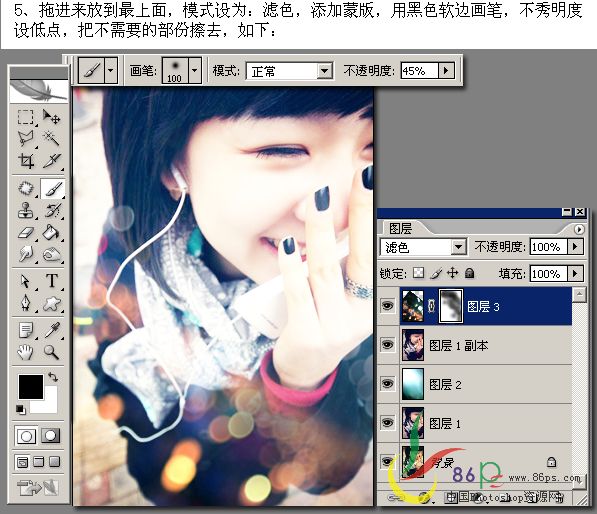The width and height of the screenshot is (597, 514).
Task: Select the Notes tool
Action: tap(26, 330)
